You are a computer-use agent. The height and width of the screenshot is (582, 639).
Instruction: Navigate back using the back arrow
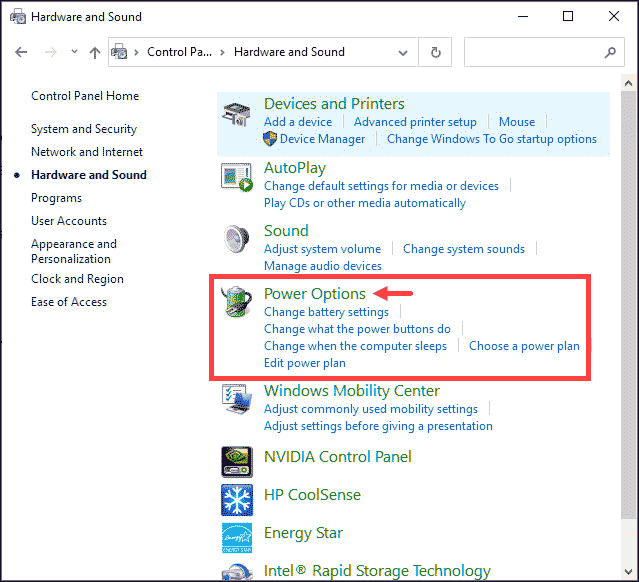pos(22,53)
